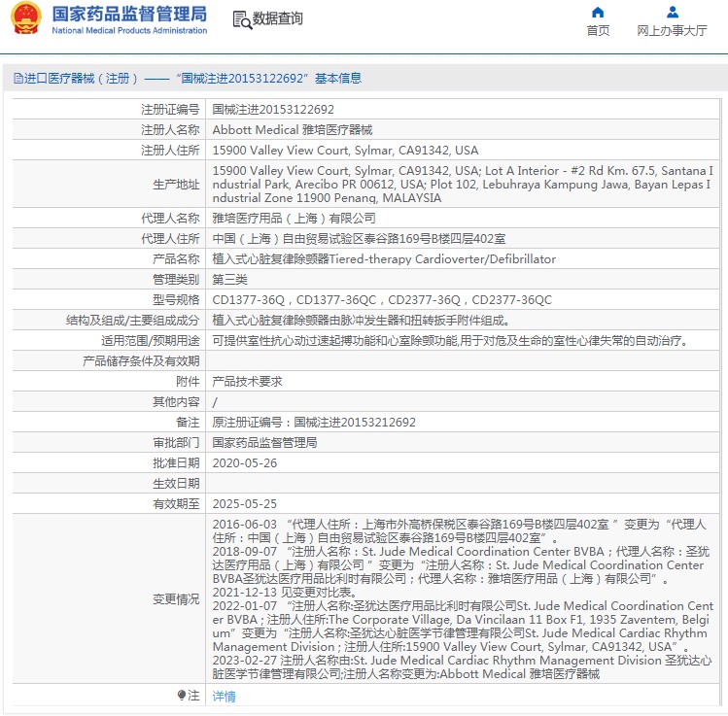Click National Medical Products Administration subtitle

tap(129, 31)
